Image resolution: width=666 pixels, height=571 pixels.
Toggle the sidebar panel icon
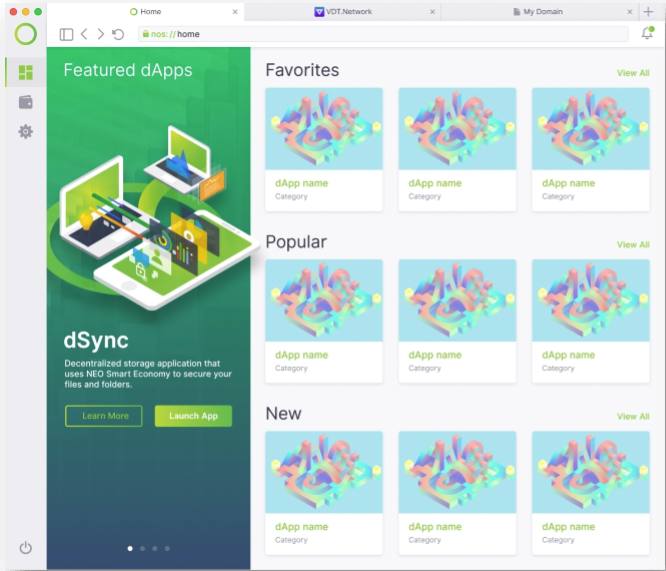coord(66,34)
